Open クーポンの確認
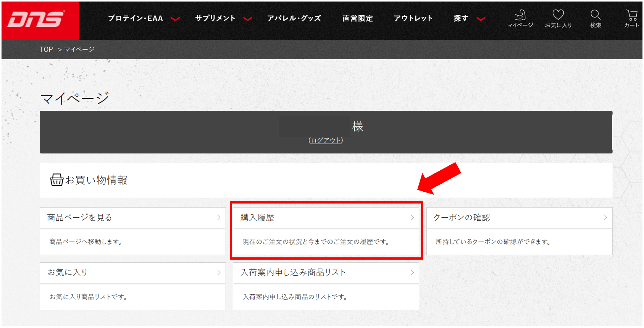Image resolution: width=644 pixels, height=328 pixels. (x=519, y=218)
